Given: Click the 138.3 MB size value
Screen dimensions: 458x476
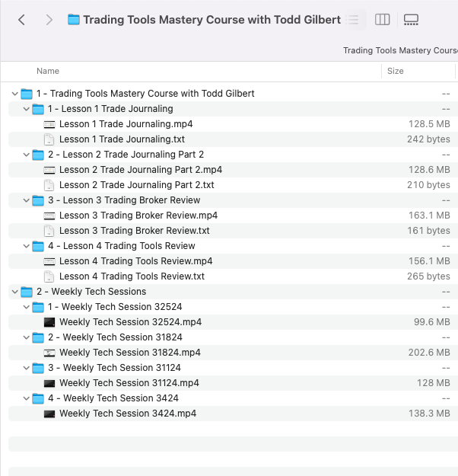Looking at the screenshot, I should tap(429, 414).
